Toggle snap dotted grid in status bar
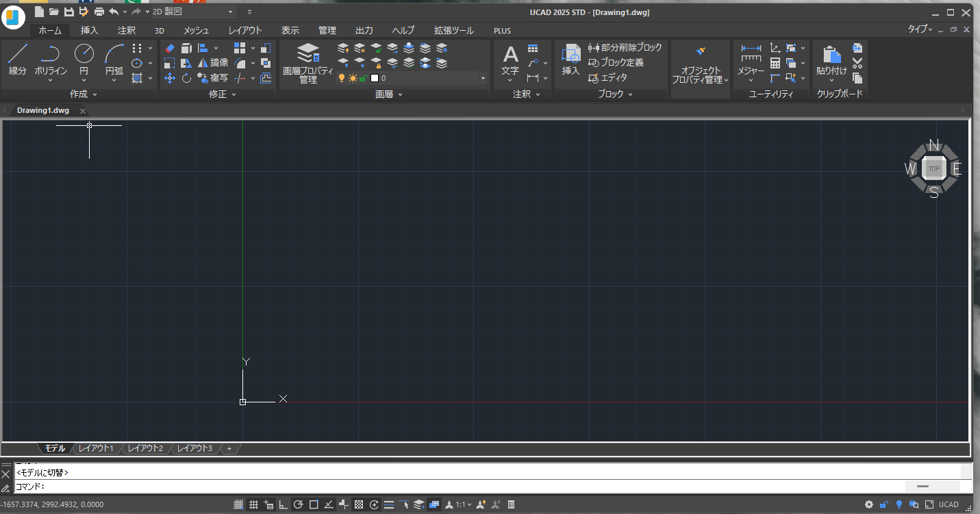The width and height of the screenshot is (980, 514). point(238,504)
